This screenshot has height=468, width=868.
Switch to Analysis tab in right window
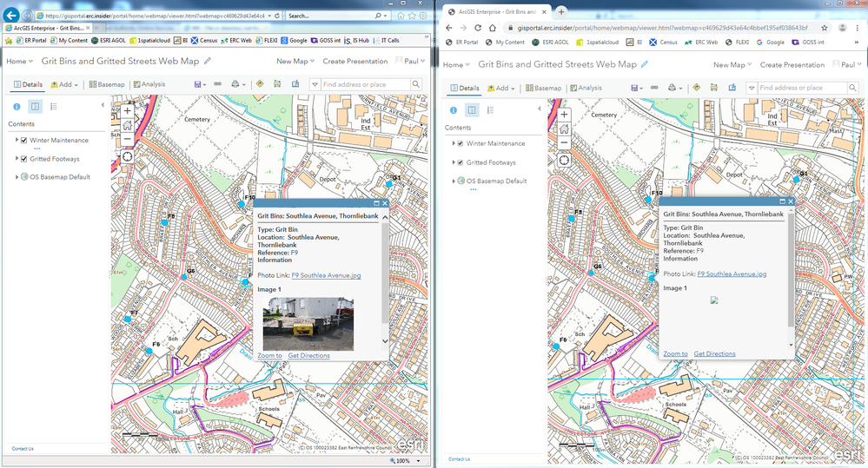click(x=586, y=88)
